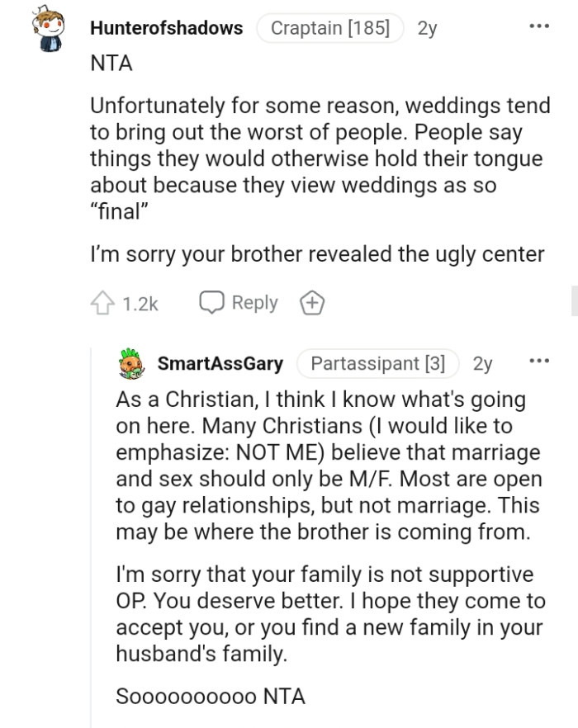Click the 1.2k vote count
The height and width of the screenshot is (728, 578).
tap(140, 304)
